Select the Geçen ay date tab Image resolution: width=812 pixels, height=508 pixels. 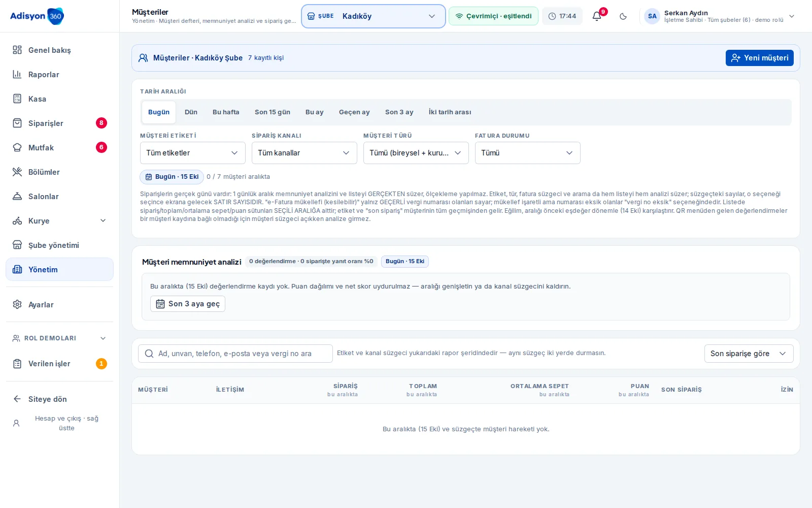pyautogui.click(x=354, y=112)
